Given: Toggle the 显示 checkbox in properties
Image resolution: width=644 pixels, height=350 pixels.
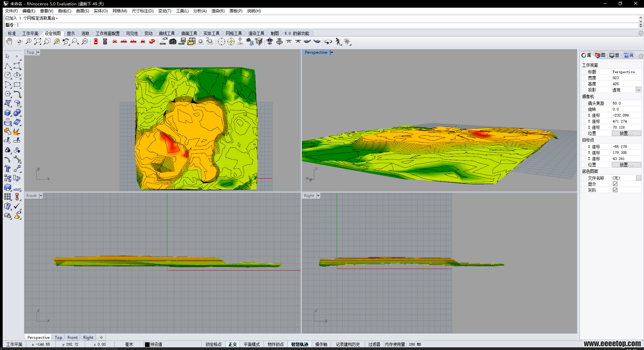Looking at the screenshot, I should [x=615, y=184].
